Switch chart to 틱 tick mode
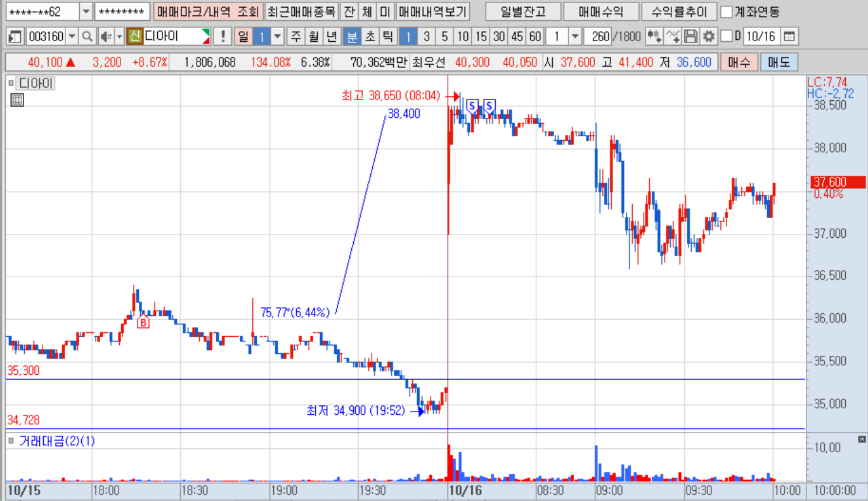The height and width of the screenshot is (501, 868). (x=387, y=36)
